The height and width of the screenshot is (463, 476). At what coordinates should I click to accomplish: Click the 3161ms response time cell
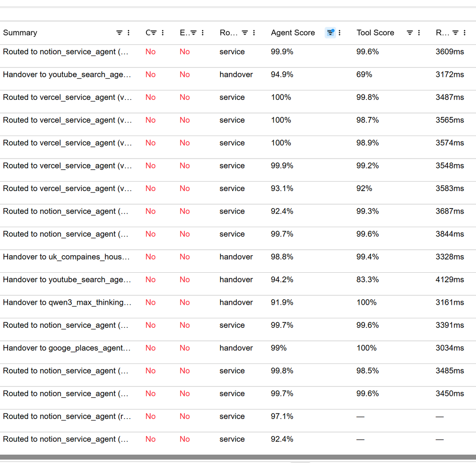click(450, 302)
